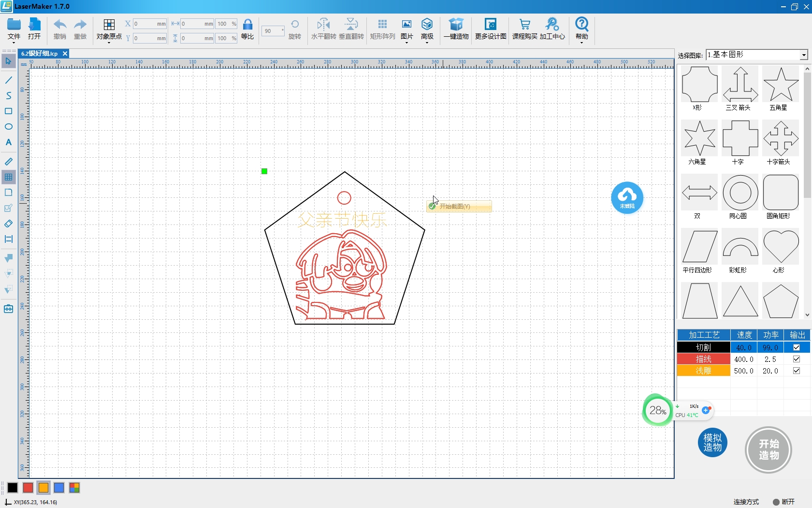This screenshot has width=812, height=508.
Task: Select the rectangle drawing tool
Action: point(8,111)
